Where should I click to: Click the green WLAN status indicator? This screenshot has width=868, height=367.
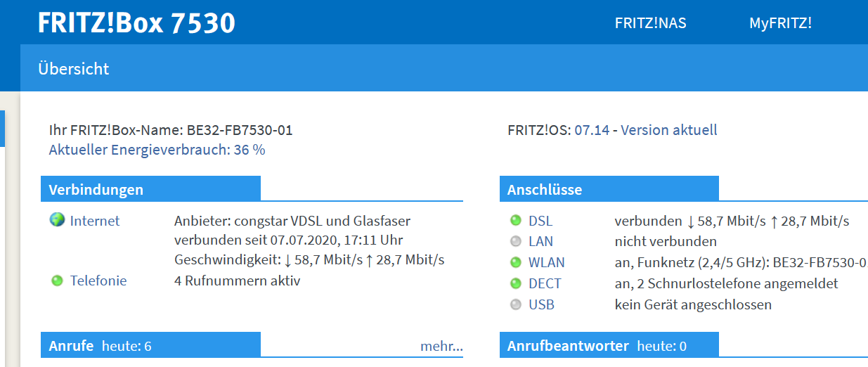[x=516, y=263]
